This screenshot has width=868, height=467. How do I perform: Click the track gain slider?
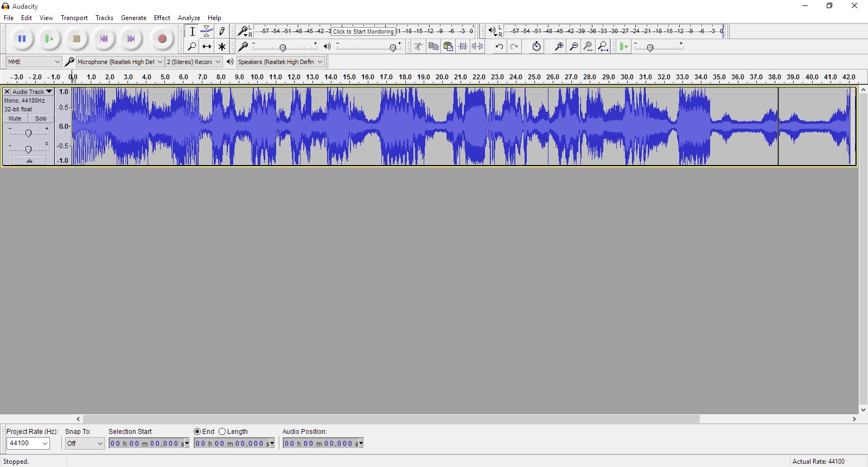click(x=28, y=133)
